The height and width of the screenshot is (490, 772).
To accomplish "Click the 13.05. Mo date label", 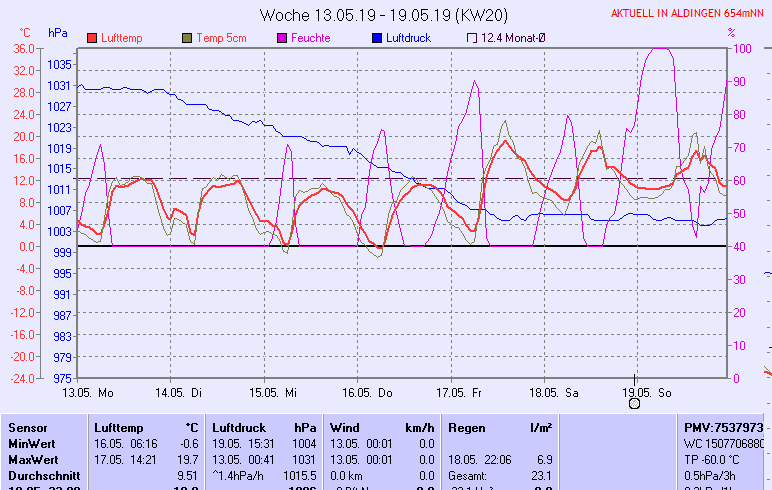I will coord(88,393).
